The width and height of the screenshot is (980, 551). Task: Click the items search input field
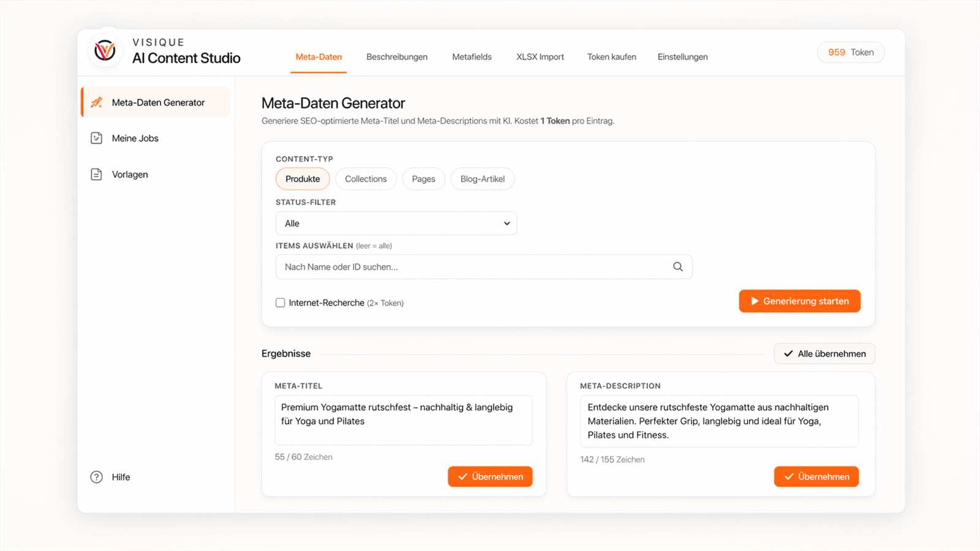tap(484, 267)
